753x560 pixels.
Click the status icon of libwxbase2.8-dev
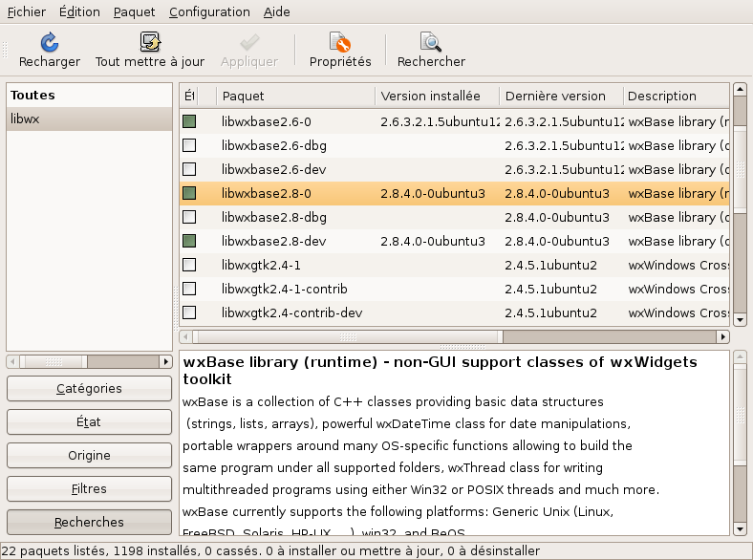coord(189,241)
